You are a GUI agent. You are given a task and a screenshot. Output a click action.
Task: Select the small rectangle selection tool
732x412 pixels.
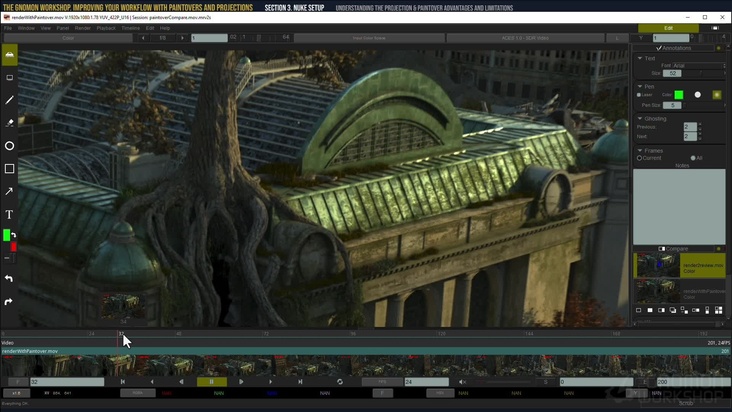(9, 77)
